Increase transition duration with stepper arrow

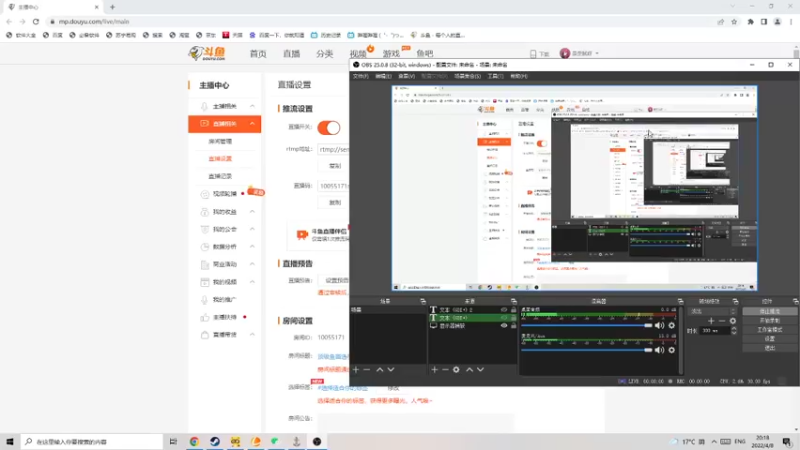pos(734,329)
